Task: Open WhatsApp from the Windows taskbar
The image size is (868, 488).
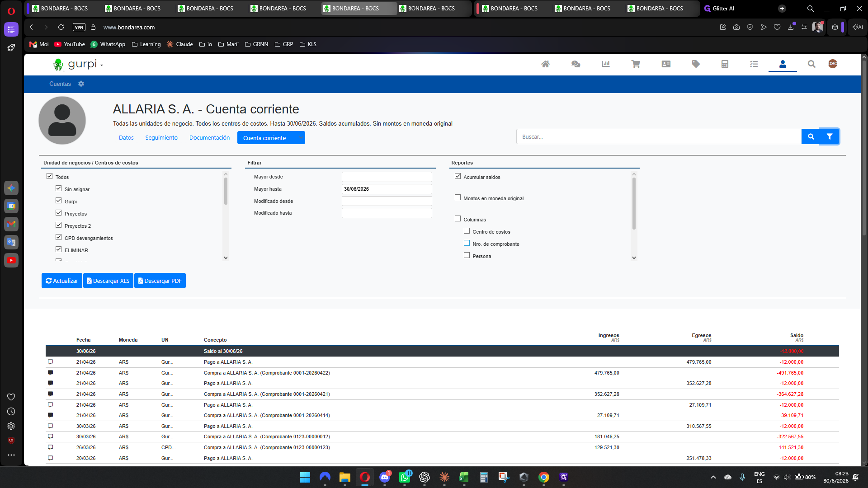Action: pyautogui.click(x=405, y=477)
